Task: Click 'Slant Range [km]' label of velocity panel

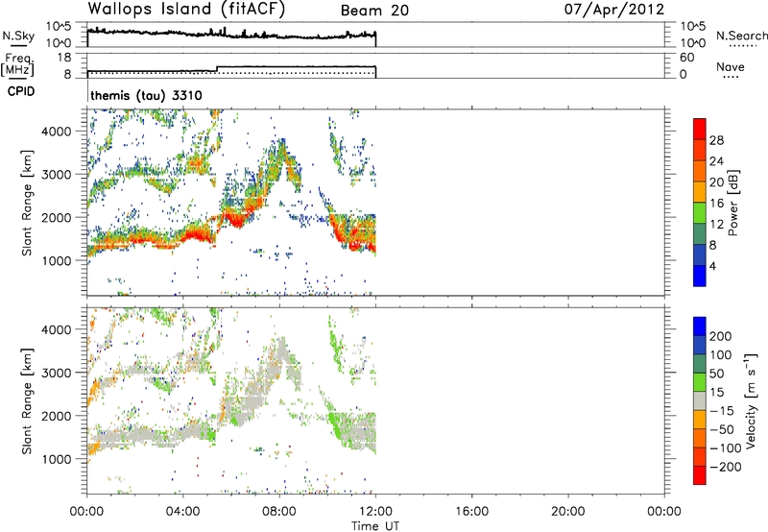Action: pyautogui.click(x=27, y=401)
